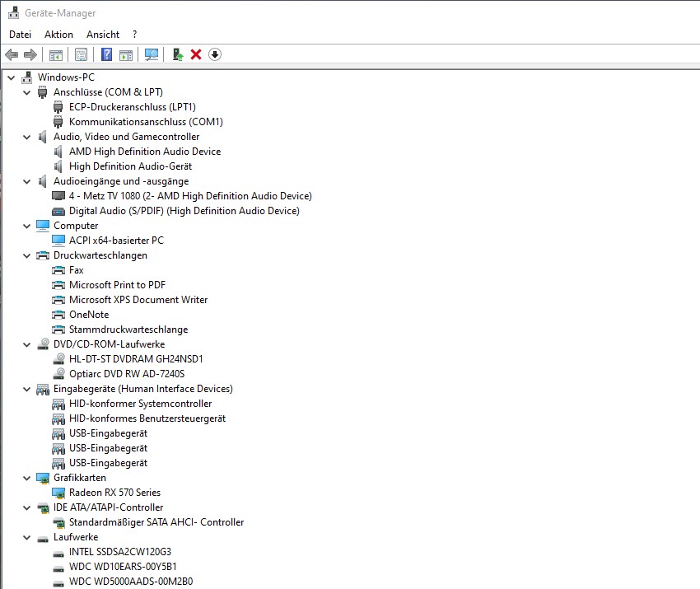Collapse the Grafikkarten branch chevron
Screen dimensions: 700x589
(27, 478)
